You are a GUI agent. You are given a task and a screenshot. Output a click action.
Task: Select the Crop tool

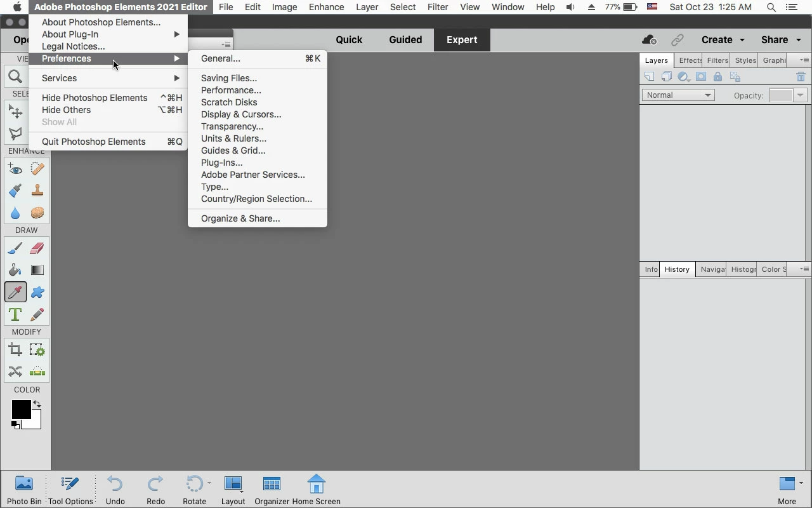15,350
